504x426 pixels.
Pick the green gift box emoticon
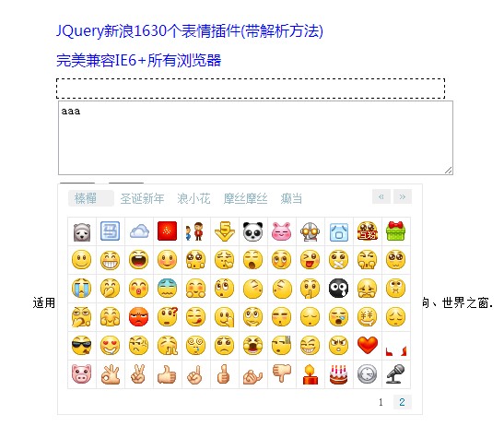[395, 231]
